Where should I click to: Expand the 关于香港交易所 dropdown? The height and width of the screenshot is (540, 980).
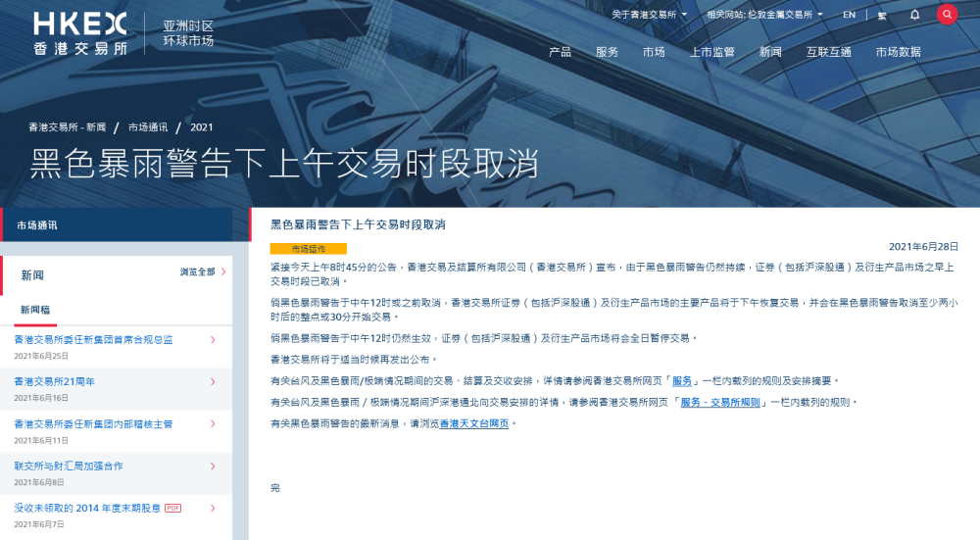(x=649, y=15)
